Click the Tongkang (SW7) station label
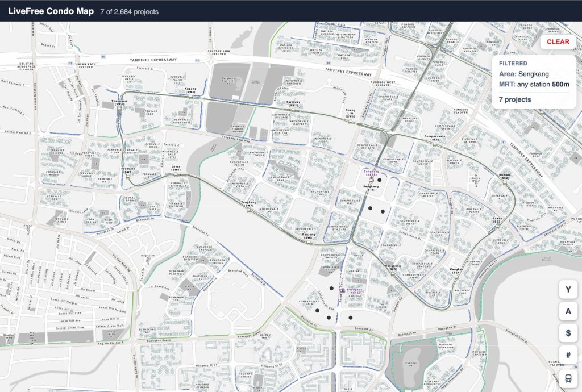This screenshot has width=582, height=392. pyautogui.click(x=249, y=203)
